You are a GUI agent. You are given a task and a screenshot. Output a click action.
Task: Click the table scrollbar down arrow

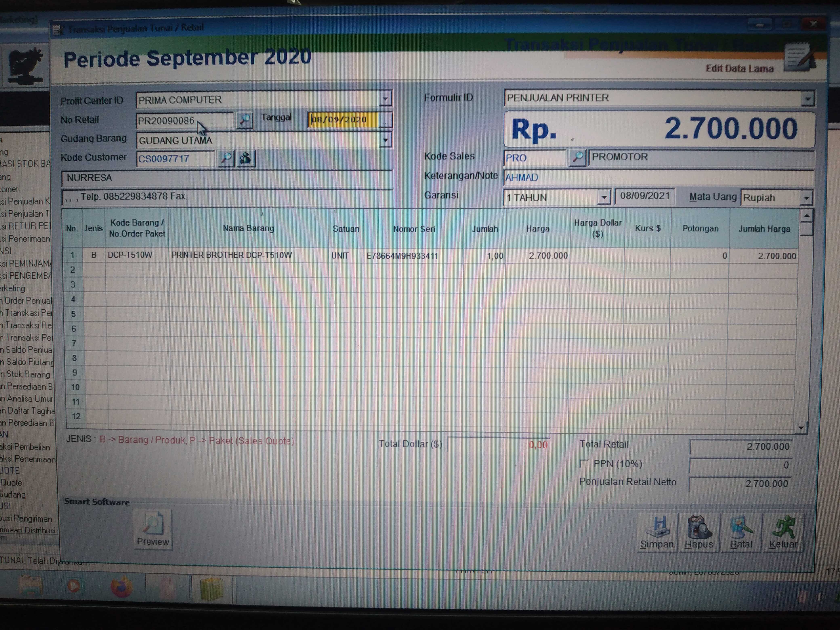[800, 428]
